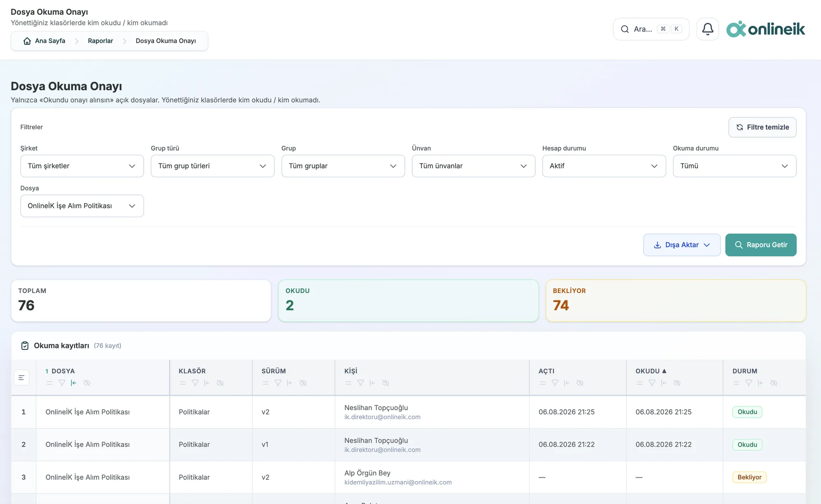The height and width of the screenshot is (504, 821).
Task: Pin the KLASÖR column with its pin icon
Action: pyautogui.click(x=207, y=383)
